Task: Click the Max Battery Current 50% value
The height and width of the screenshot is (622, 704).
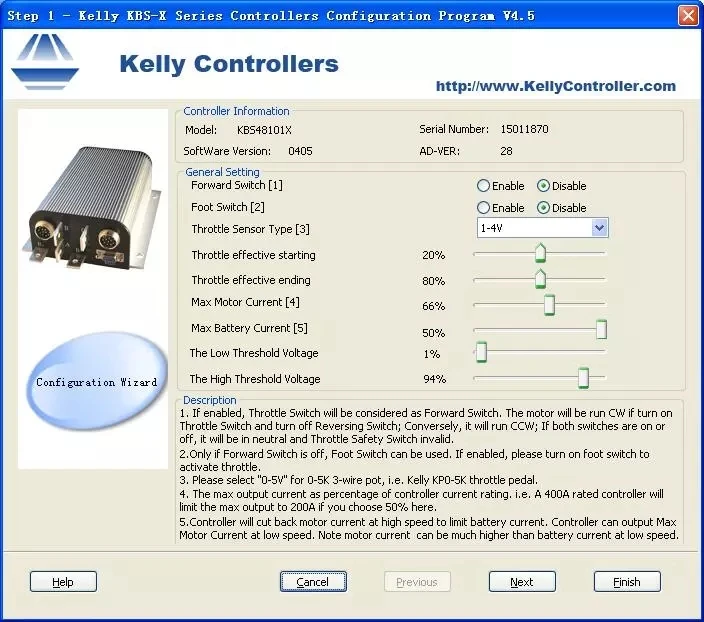Action: tap(433, 333)
